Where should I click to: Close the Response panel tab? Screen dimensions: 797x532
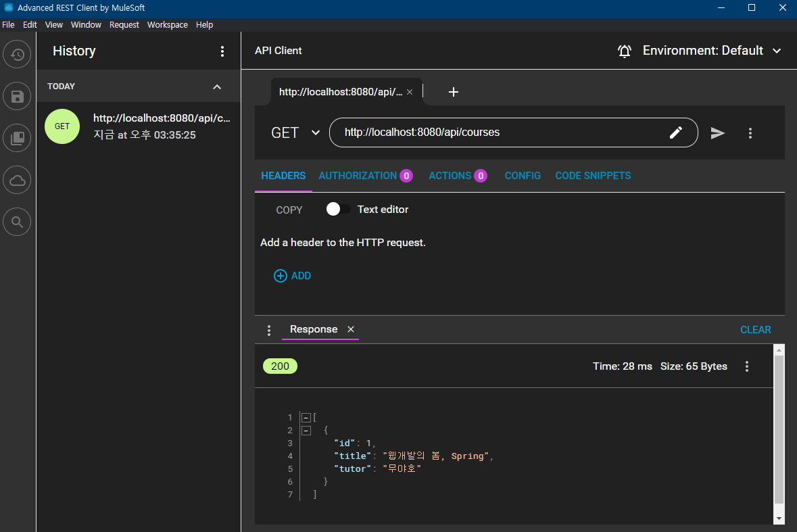351,329
